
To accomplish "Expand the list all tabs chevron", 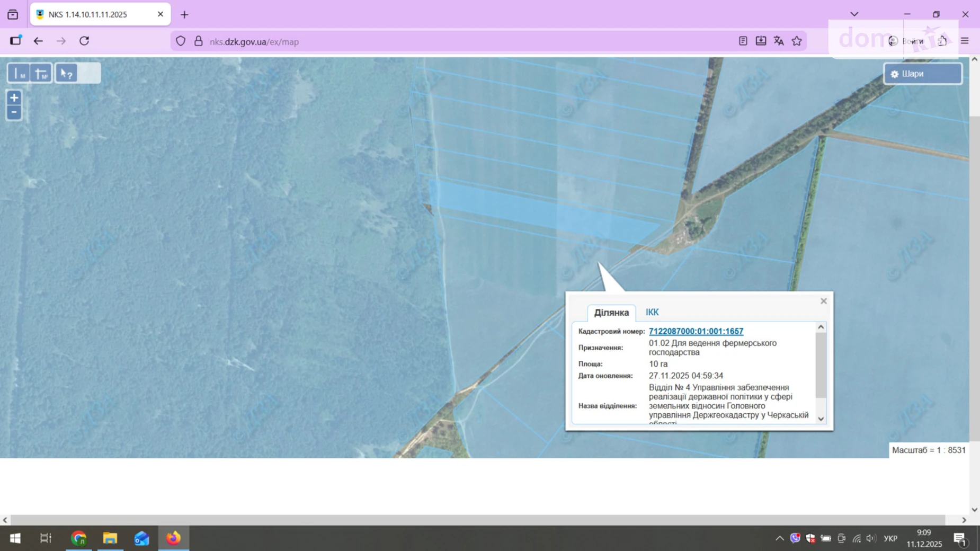I will [854, 14].
